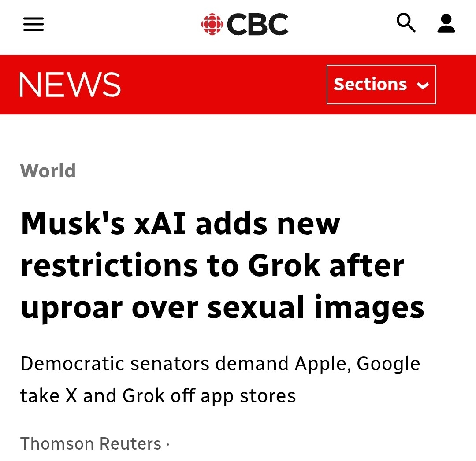Click the Thomson Reuters byline
The width and height of the screenshot is (476, 461).
tap(91, 443)
